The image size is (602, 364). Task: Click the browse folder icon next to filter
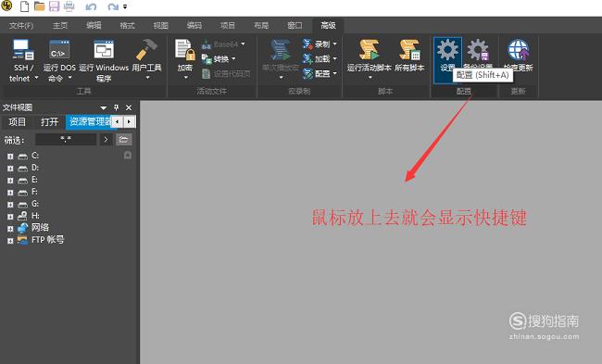tap(123, 139)
